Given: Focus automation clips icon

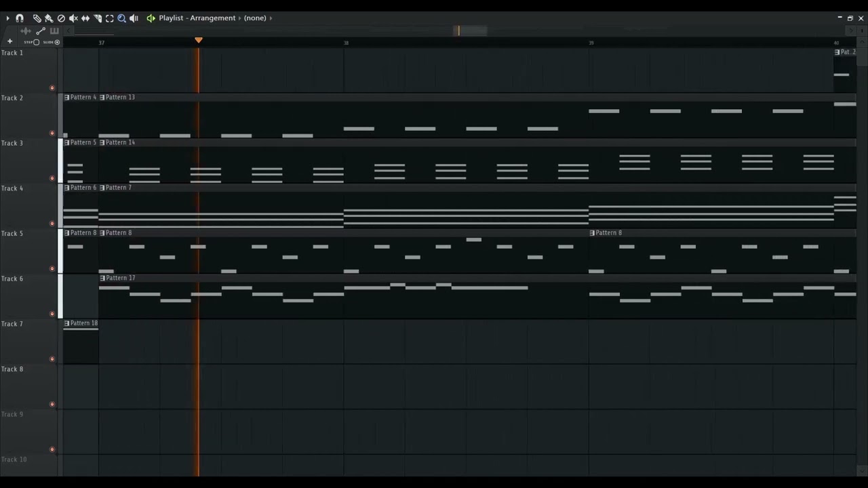Looking at the screenshot, I should (41, 31).
